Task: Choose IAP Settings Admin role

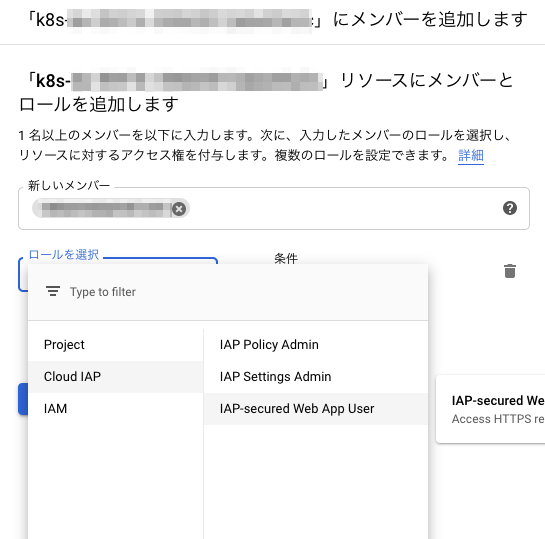Action: click(x=316, y=377)
